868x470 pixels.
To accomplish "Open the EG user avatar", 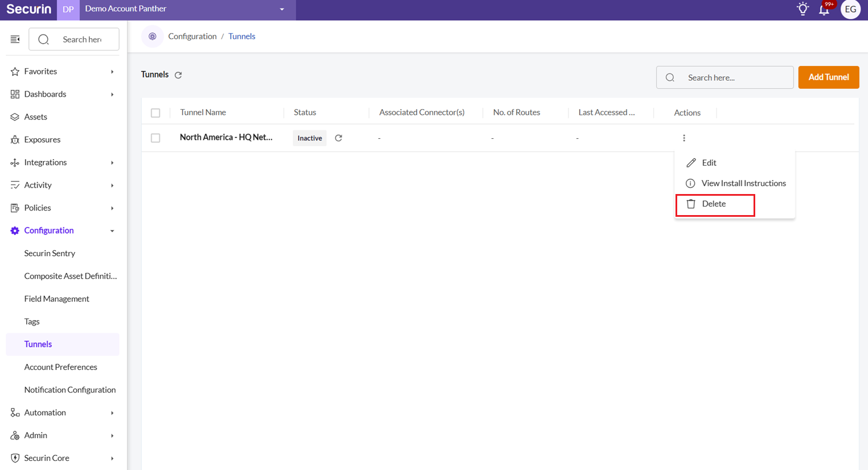I will click(850, 9).
